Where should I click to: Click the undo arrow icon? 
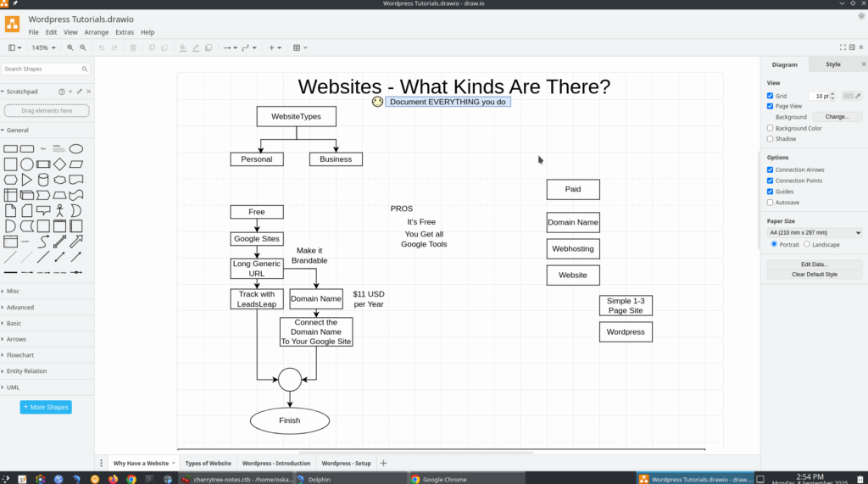(102, 48)
